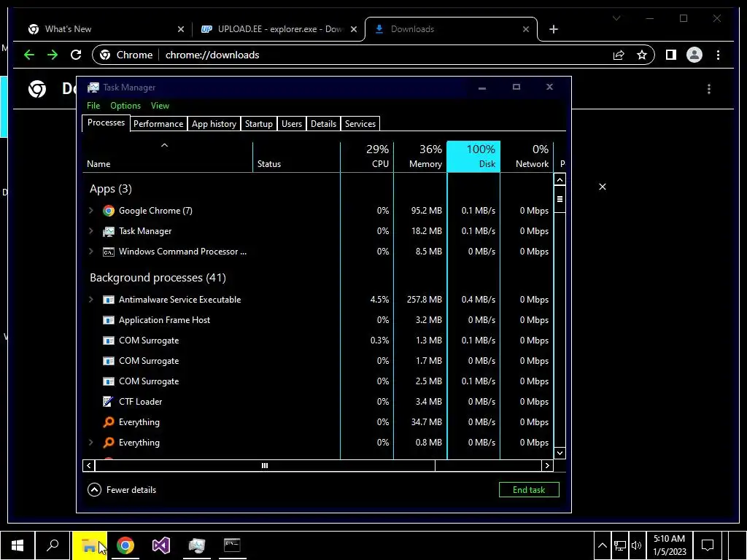Sort processes by Name column header

coord(168,156)
